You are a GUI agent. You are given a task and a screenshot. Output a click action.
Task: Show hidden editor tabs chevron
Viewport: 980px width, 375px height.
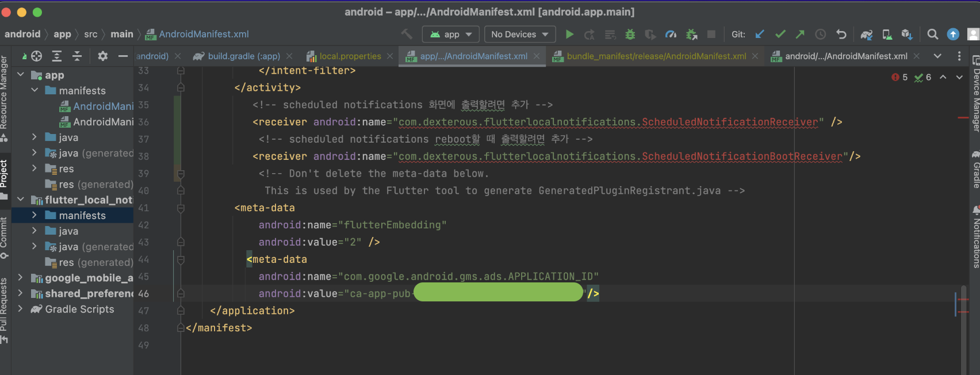(x=937, y=56)
